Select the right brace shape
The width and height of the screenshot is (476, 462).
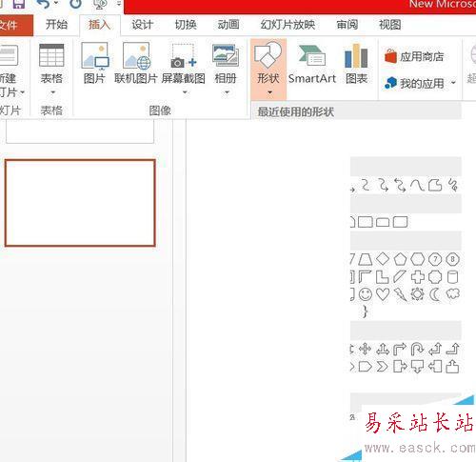366,311
